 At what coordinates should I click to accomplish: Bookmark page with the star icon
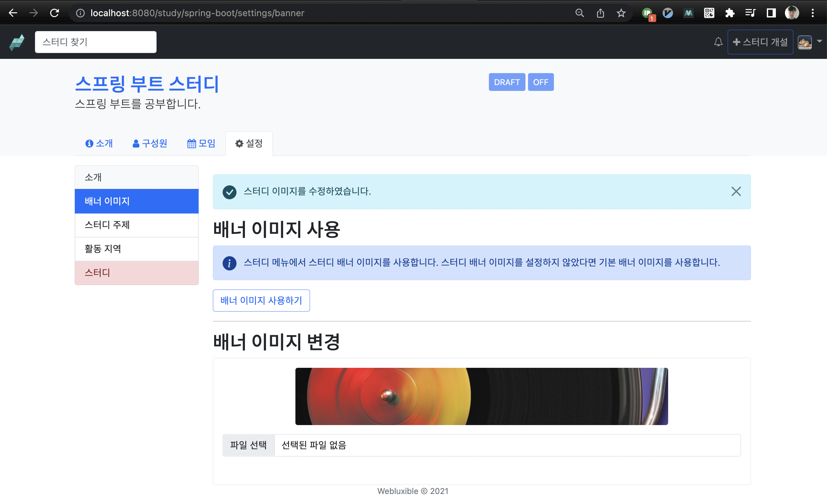pyautogui.click(x=621, y=13)
